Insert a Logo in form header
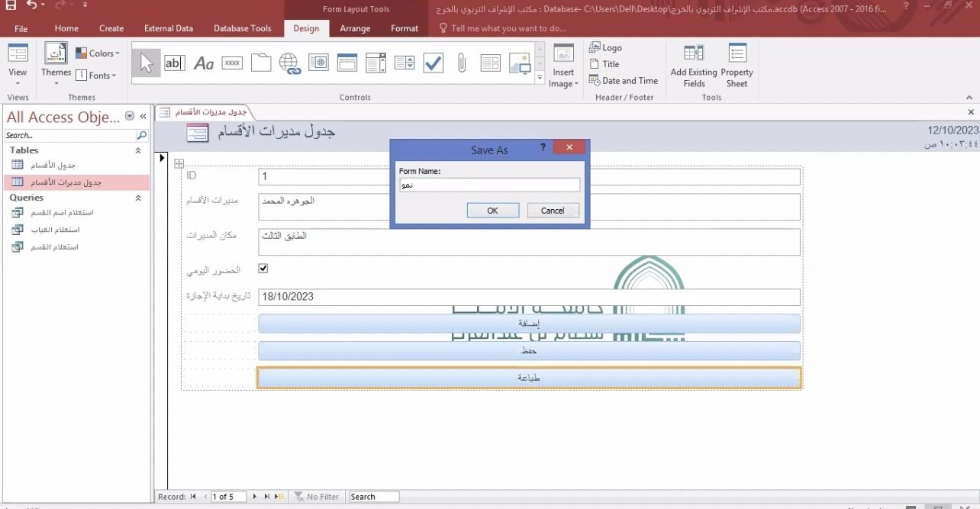This screenshot has width=980, height=509. tap(606, 47)
